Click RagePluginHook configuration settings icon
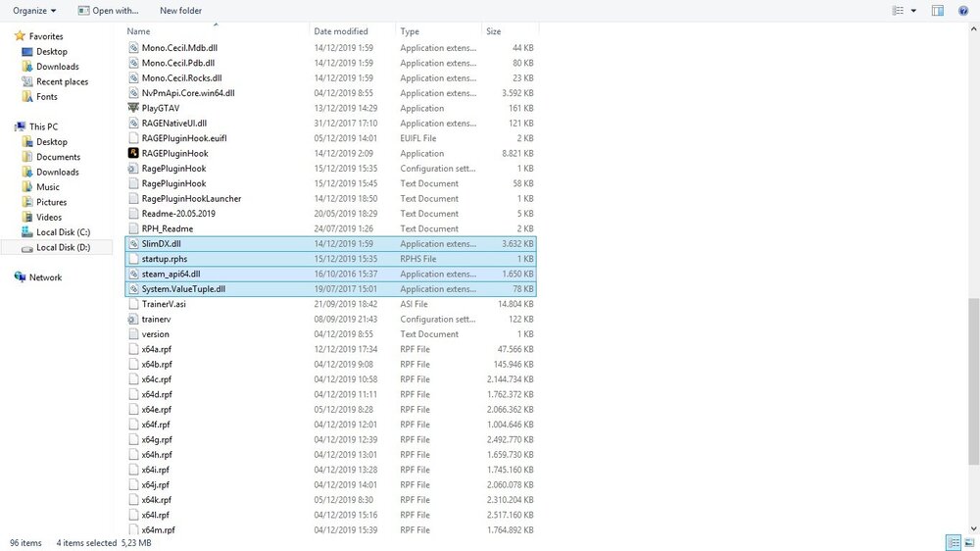 coord(133,169)
